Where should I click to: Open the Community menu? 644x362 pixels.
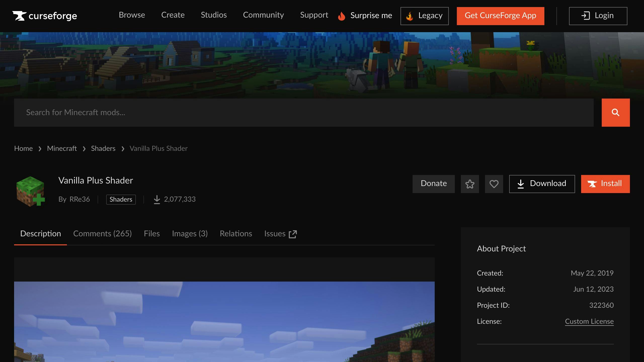(x=263, y=15)
